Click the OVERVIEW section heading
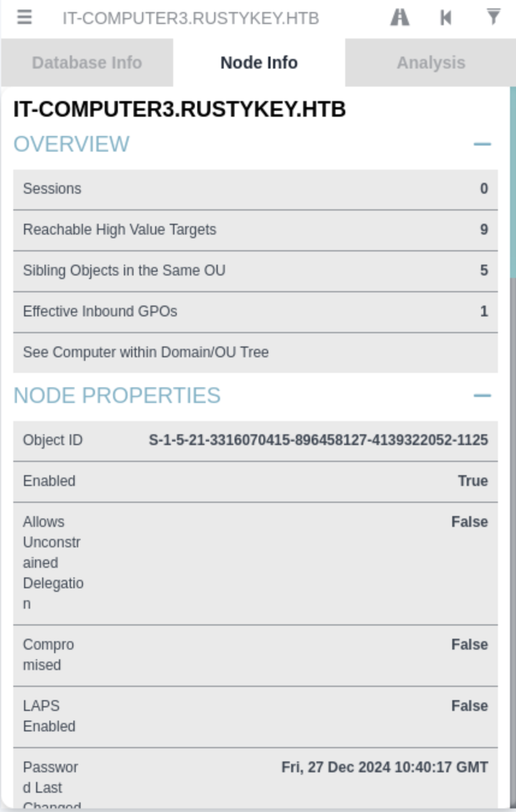The height and width of the screenshot is (812, 516). pyautogui.click(x=72, y=144)
